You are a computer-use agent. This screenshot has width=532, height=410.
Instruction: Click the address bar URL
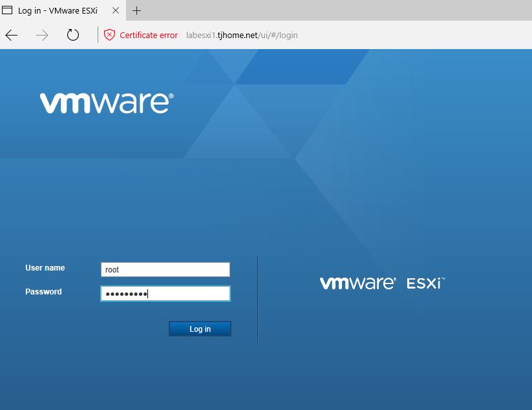pyautogui.click(x=242, y=36)
